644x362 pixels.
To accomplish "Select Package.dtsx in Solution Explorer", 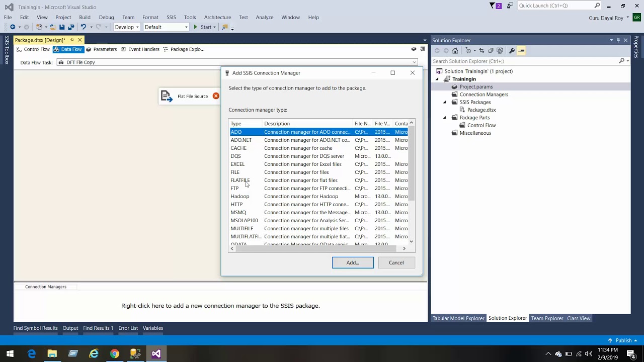I will pos(481,110).
